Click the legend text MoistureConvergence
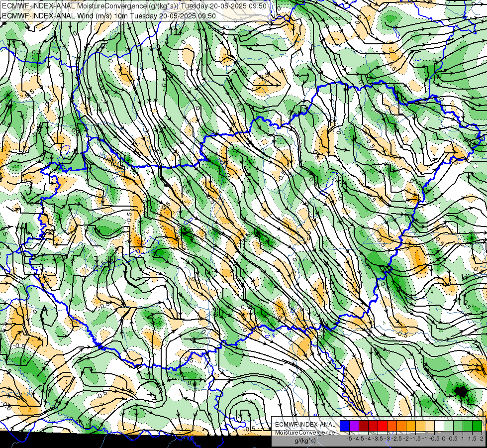The image size is (487, 448). pos(305,433)
